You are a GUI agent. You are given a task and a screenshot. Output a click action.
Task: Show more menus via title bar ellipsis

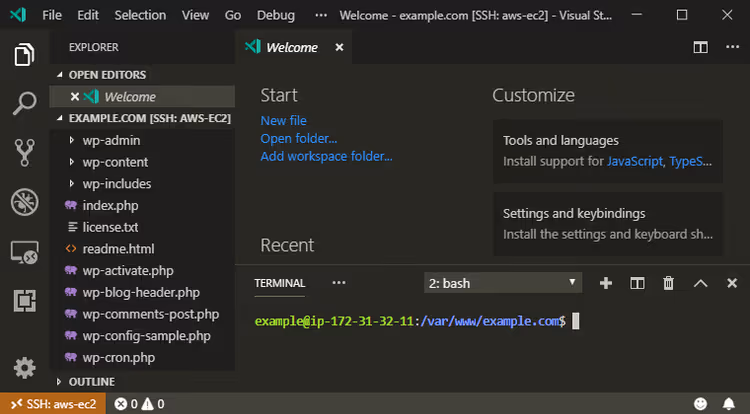(x=321, y=15)
